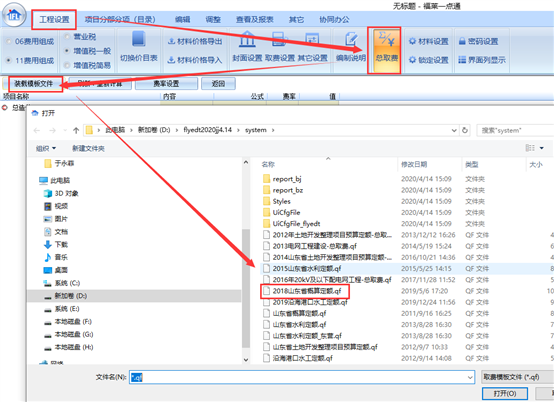Click the 切换价目表 book icon
554x402 pixels.
(x=139, y=39)
